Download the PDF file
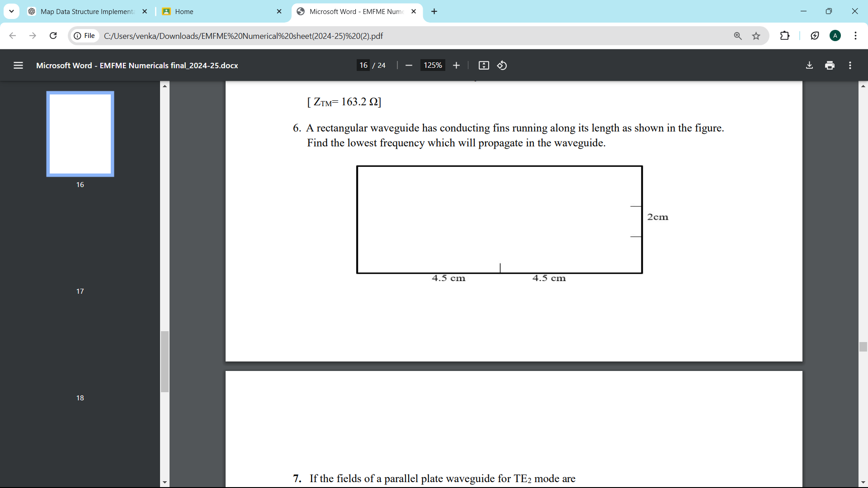The image size is (868, 488). tap(809, 65)
